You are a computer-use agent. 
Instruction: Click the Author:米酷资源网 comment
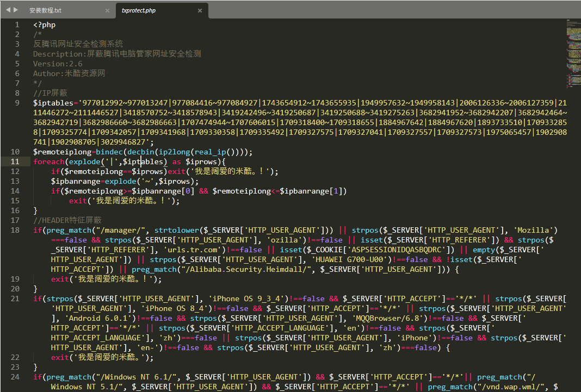[69, 73]
